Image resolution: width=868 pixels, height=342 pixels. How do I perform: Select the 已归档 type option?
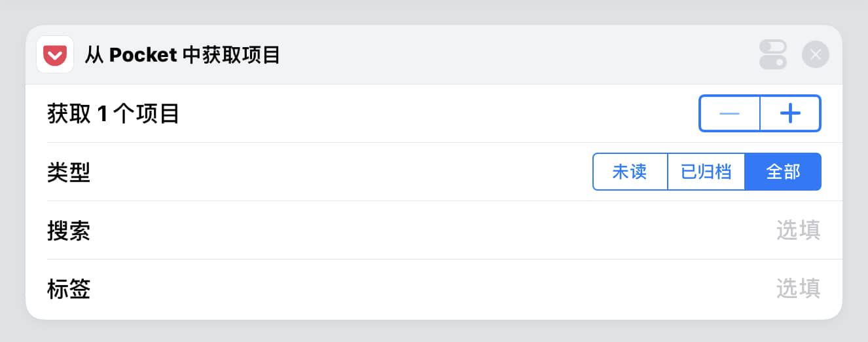pyautogui.click(x=706, y=172)
